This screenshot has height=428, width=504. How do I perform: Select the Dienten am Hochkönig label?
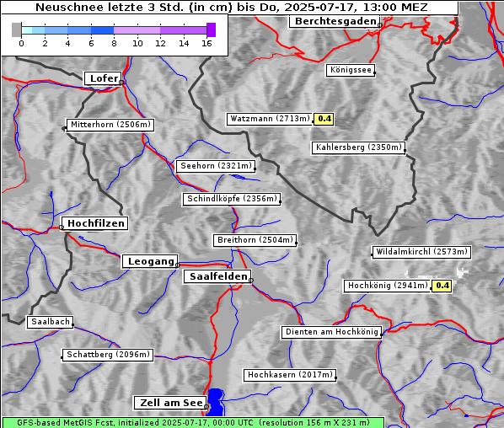332,332
